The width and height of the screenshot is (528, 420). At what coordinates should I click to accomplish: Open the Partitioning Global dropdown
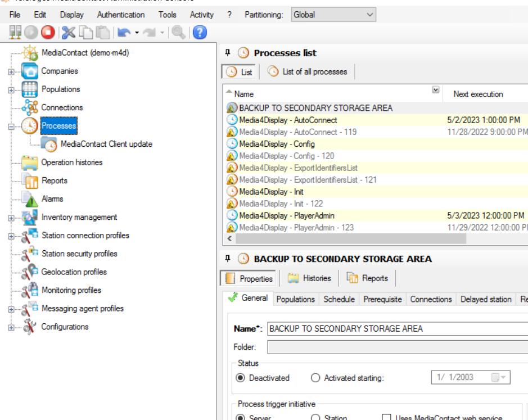[x=333, y=15]
